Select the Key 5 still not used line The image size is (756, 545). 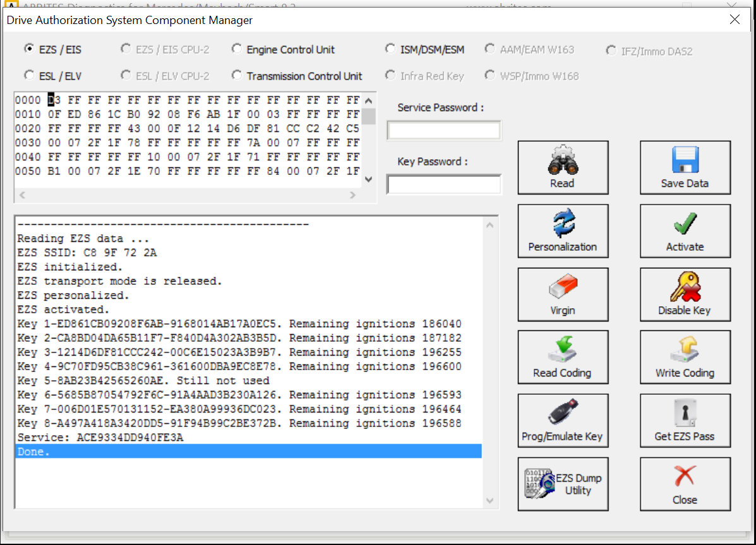[x=143, y=381]
